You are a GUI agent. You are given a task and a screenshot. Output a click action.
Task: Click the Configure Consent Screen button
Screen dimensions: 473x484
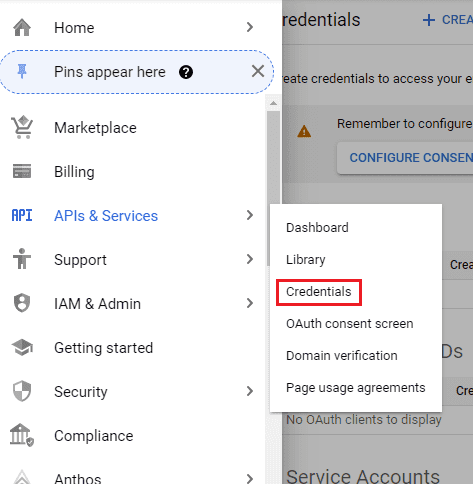(405, 158)
